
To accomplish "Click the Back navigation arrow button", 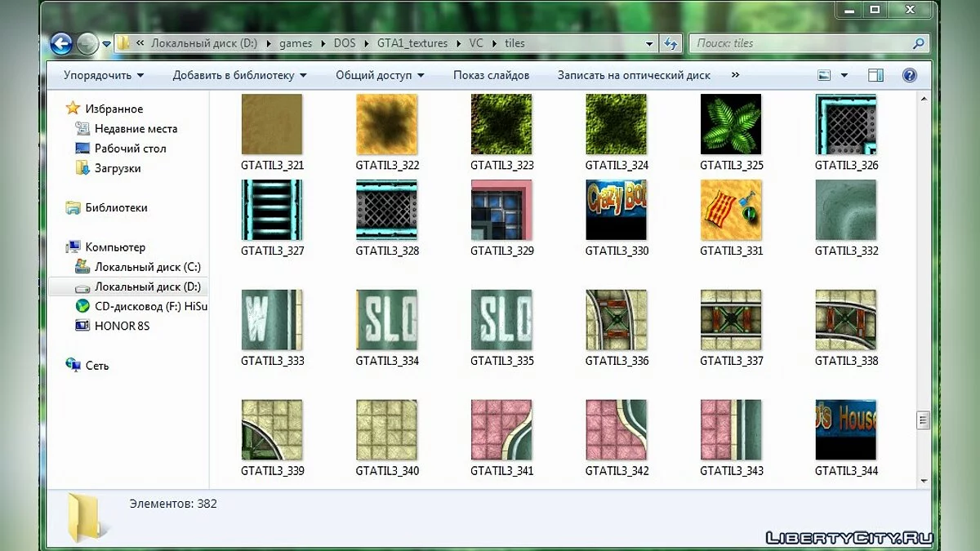I will tap(61, 43).
